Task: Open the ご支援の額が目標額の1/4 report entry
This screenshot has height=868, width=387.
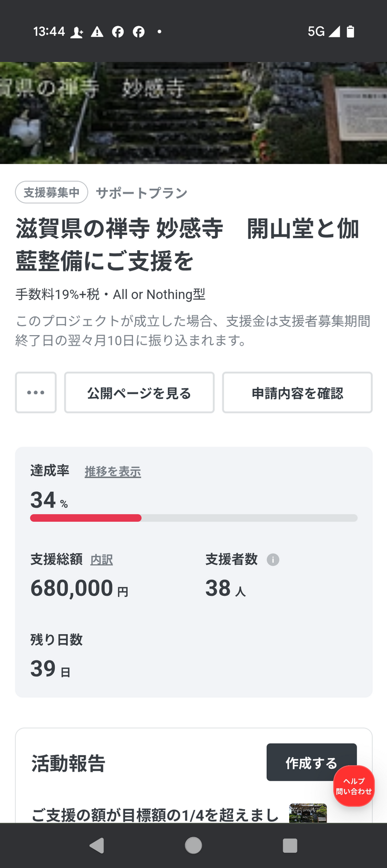Action: [155, 814]
